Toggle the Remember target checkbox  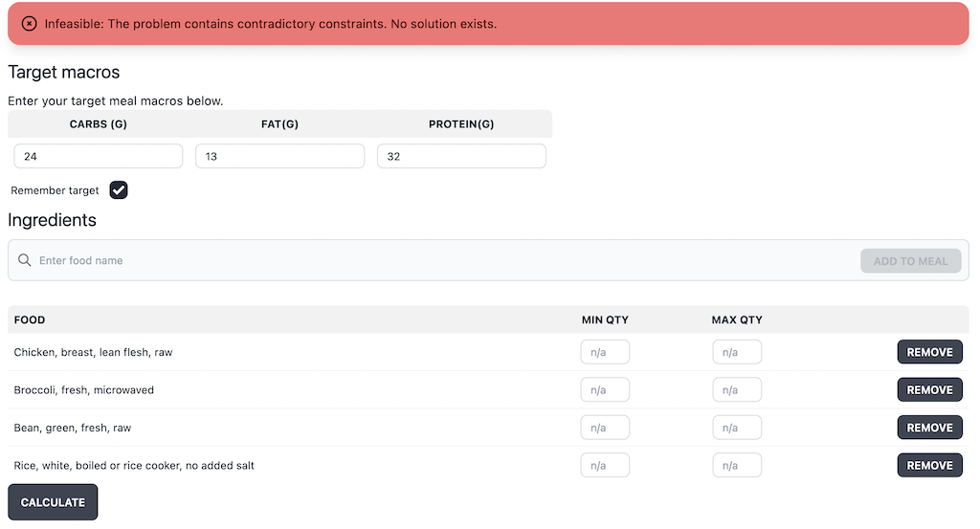119,190
